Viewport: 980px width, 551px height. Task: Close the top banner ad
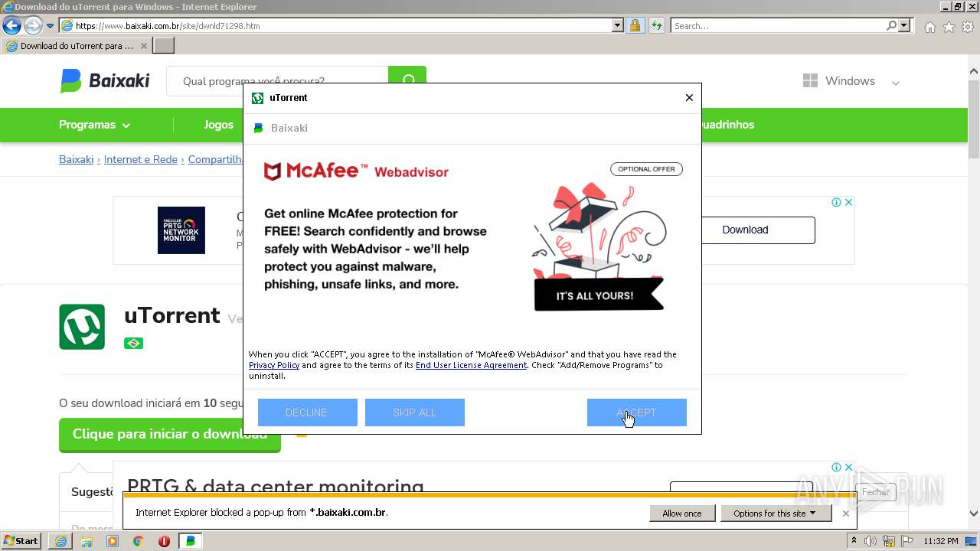point(848,202)
